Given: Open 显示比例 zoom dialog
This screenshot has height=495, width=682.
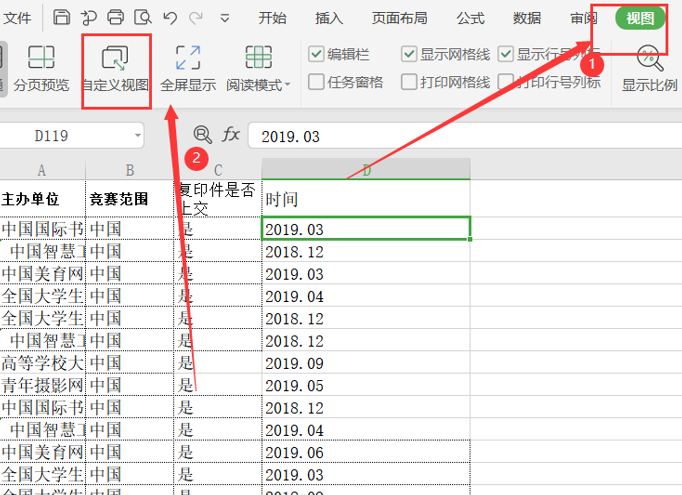Looking at the screenshot, I should coord(649,69).
